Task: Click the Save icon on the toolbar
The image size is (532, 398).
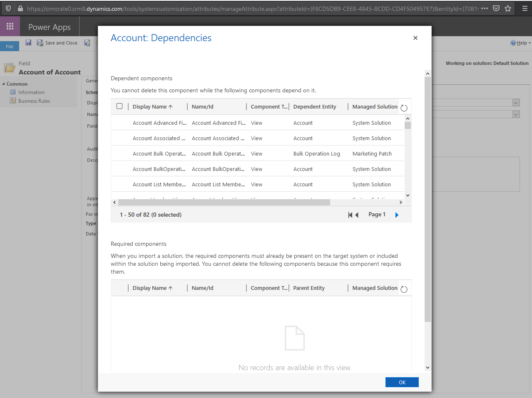Action: coord(28,42)
